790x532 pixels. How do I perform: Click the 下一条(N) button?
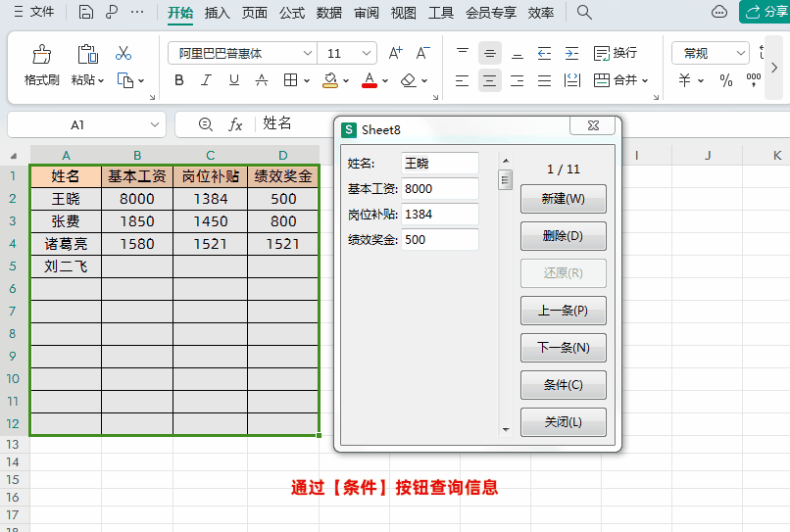click(564, 348)
